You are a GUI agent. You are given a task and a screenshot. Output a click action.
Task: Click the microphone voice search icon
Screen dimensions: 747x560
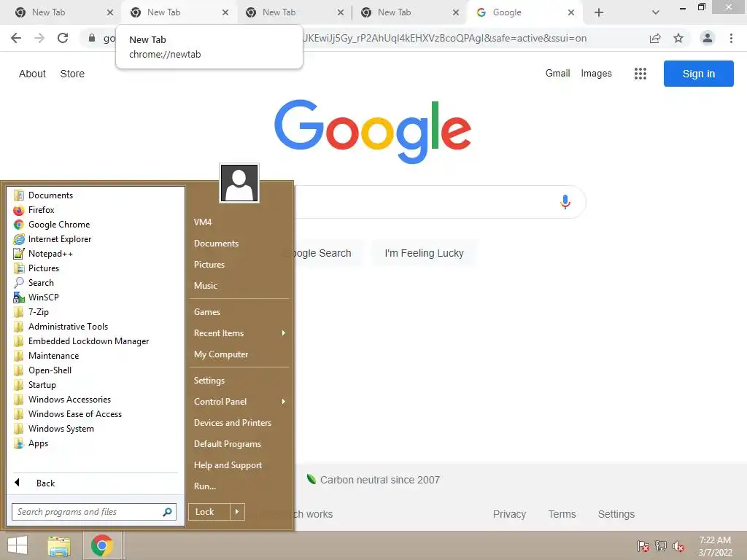[x=565, y=202]
